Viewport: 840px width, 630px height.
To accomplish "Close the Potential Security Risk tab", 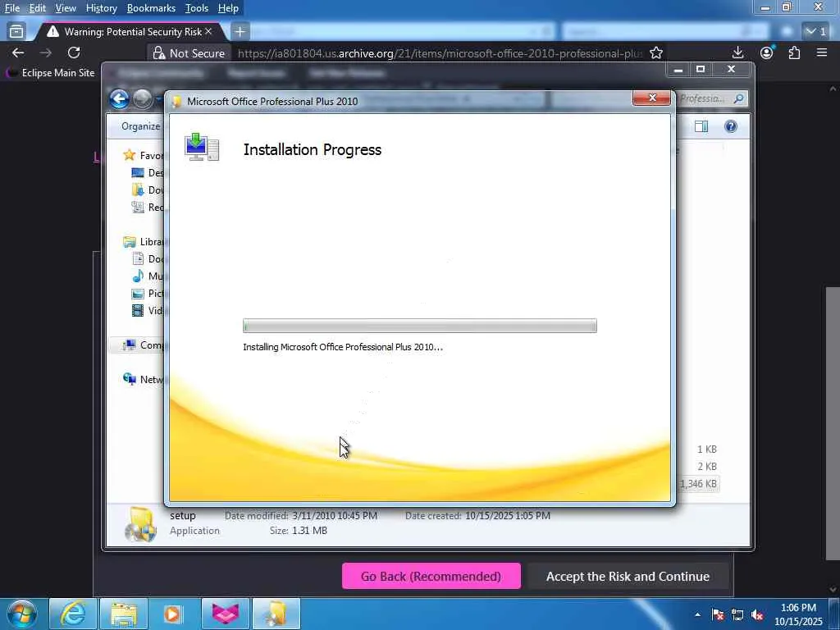I will click(208, 32).
